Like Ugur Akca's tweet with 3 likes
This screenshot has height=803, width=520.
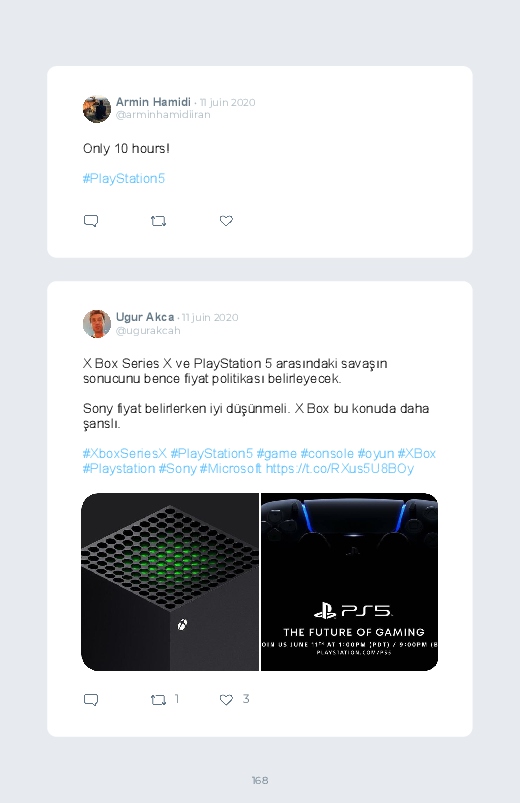(226, 700)
